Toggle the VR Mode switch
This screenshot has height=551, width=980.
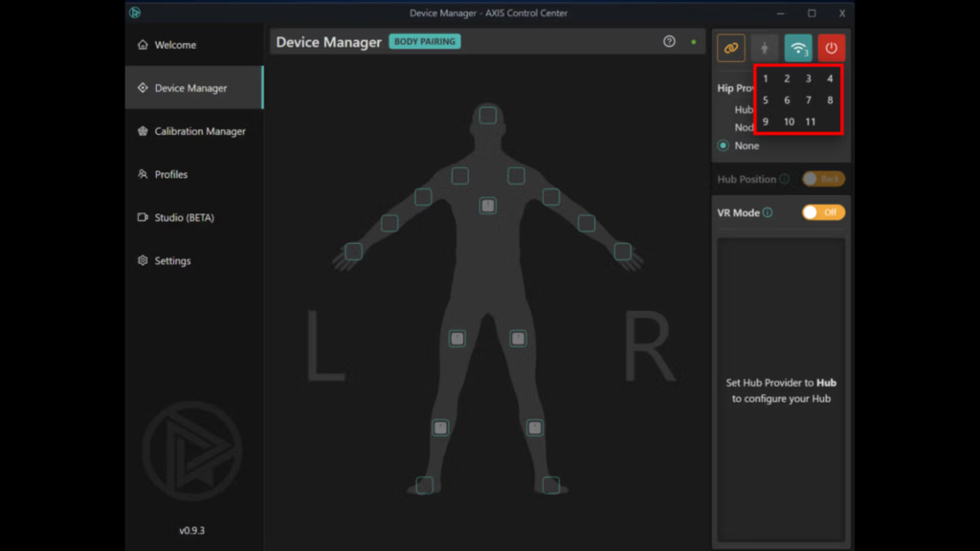[823, 212]
